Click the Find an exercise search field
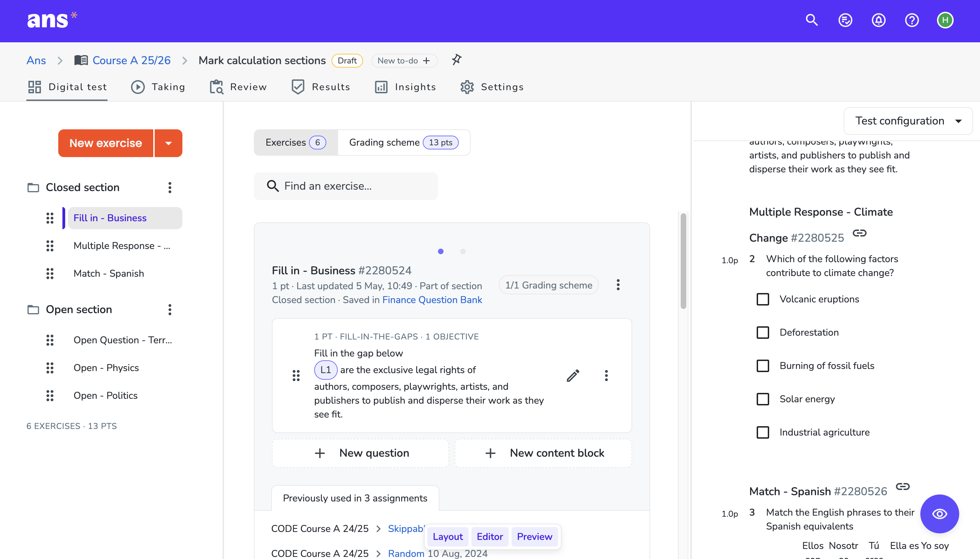This screenshot has width=980, height=559. pos(346,186)
